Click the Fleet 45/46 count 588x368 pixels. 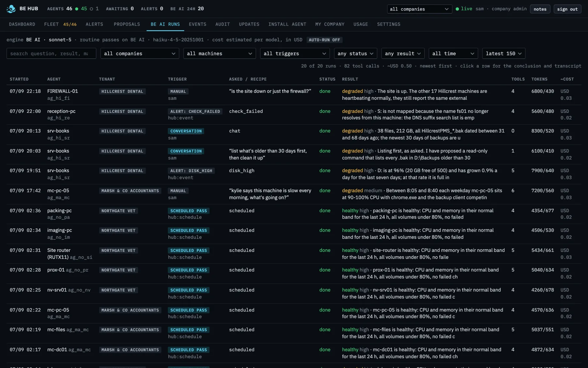70,24
